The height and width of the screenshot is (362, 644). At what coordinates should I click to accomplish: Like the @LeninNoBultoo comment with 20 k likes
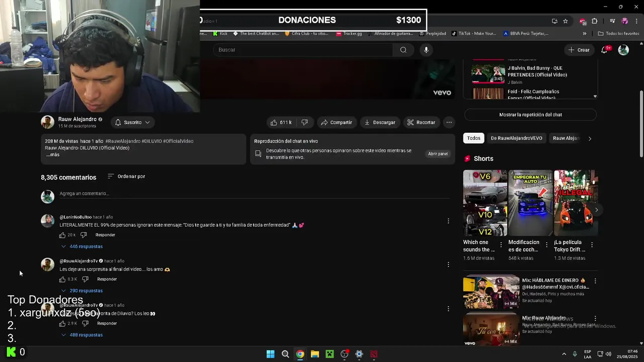click(62, 235)
